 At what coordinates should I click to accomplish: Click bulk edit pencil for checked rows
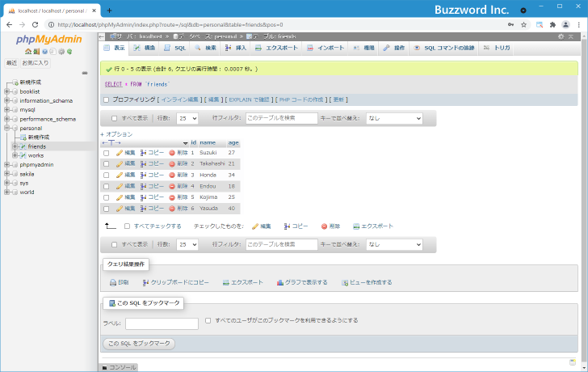pyautogui.click(x=255, y=226)
